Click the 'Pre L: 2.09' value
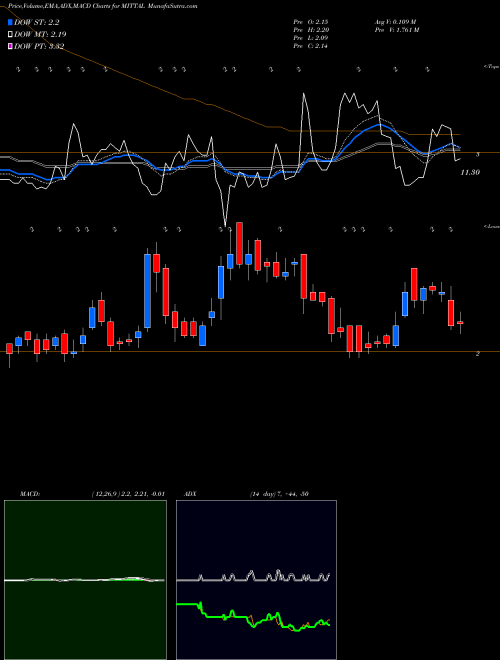 pos(311,38)
